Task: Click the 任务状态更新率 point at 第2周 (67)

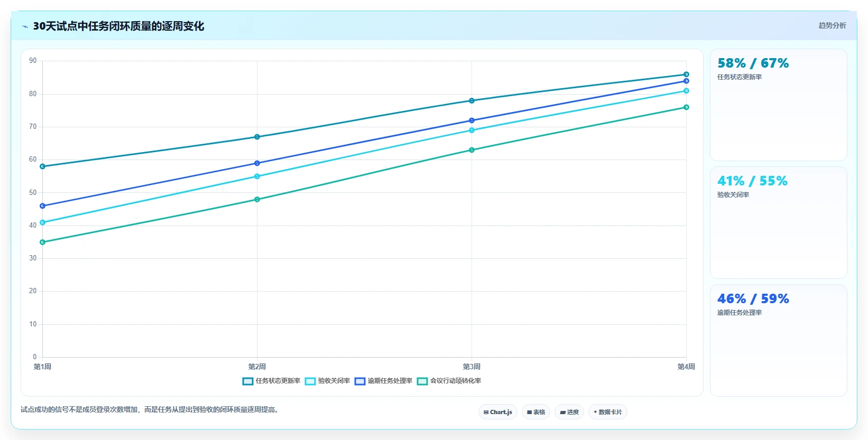Action: click(257, 137)
